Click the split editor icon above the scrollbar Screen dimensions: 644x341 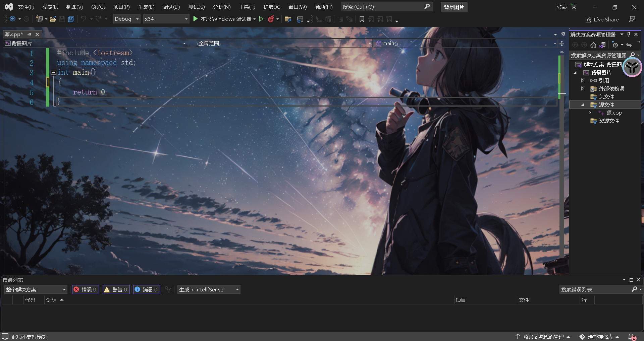(562, 44)
